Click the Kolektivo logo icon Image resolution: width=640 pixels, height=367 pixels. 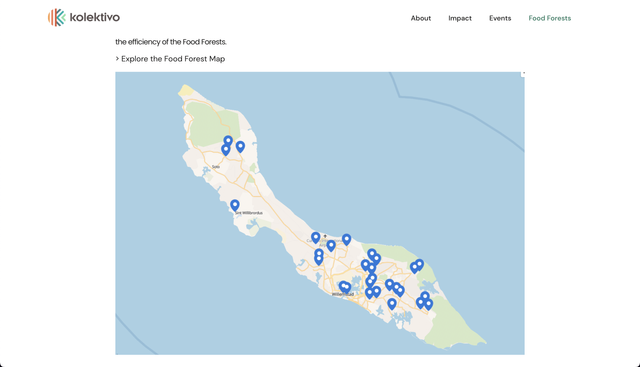(57, 18)
